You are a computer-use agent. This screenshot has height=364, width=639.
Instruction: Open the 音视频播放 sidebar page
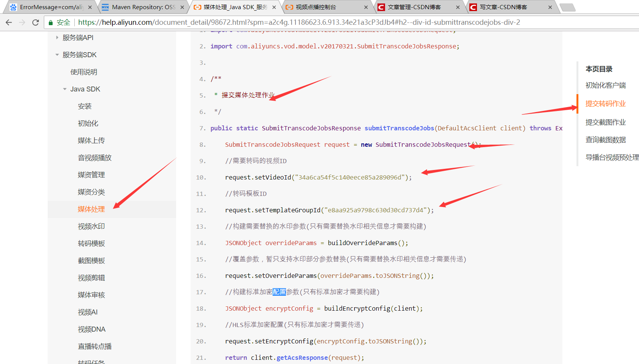(x=95, y=158)
